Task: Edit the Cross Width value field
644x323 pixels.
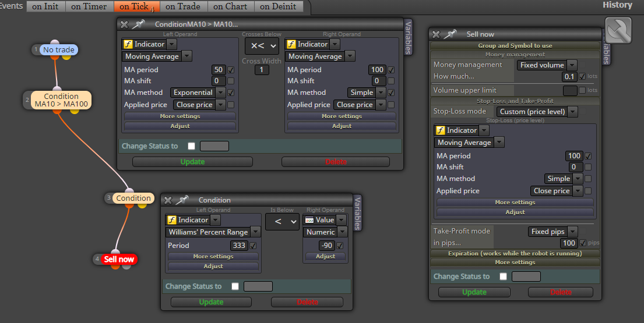Action: [x=262, y=70]
